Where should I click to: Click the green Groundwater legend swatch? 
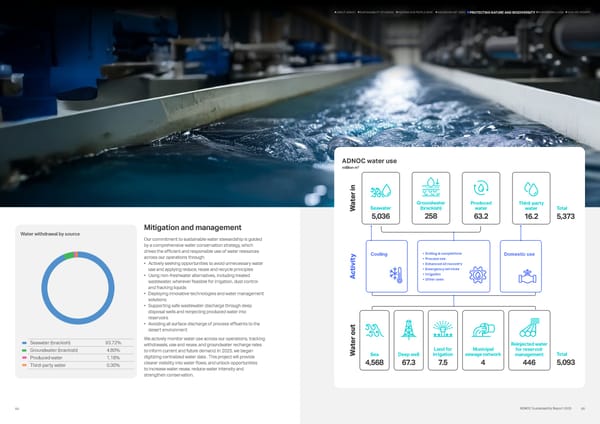(x=24, y=350)
